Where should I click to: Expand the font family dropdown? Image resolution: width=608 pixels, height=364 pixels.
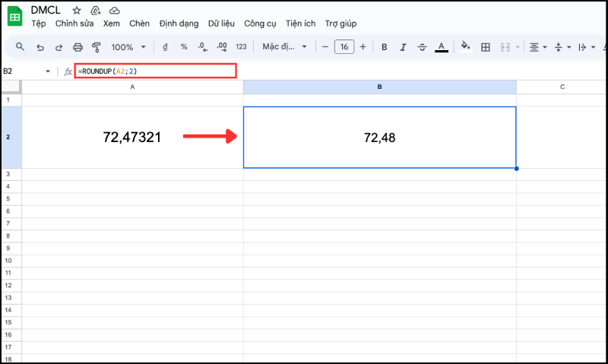[x=285, y=47]
